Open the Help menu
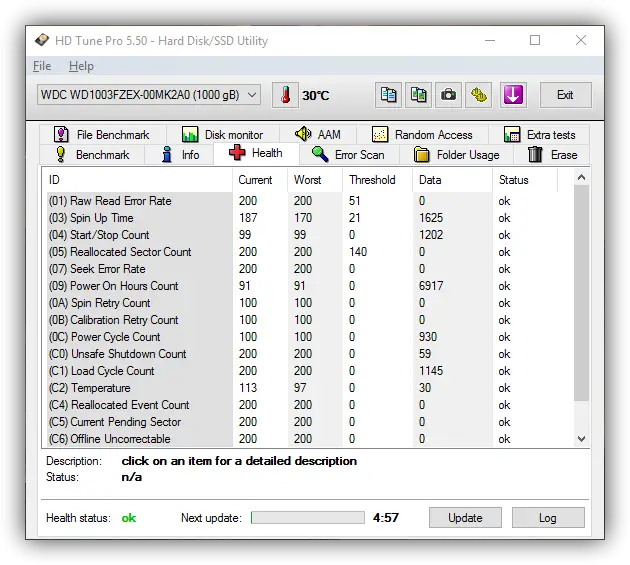630x565 pixels. coord(81,66)
